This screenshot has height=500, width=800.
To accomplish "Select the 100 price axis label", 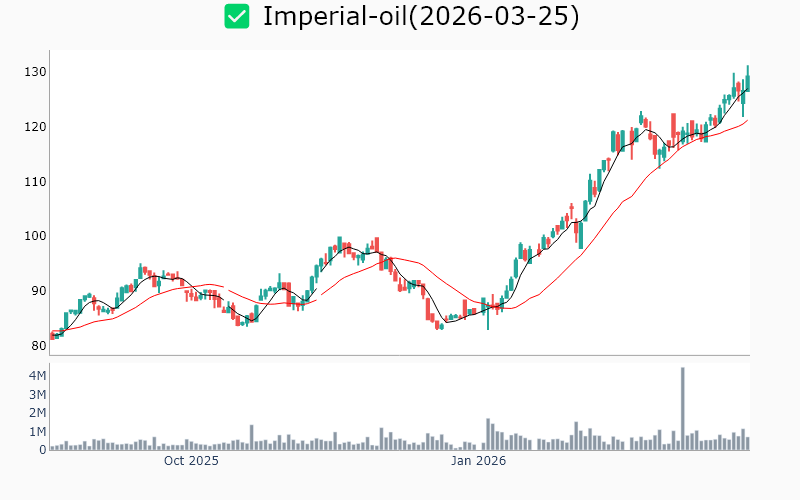I will [x=36, y=236].
